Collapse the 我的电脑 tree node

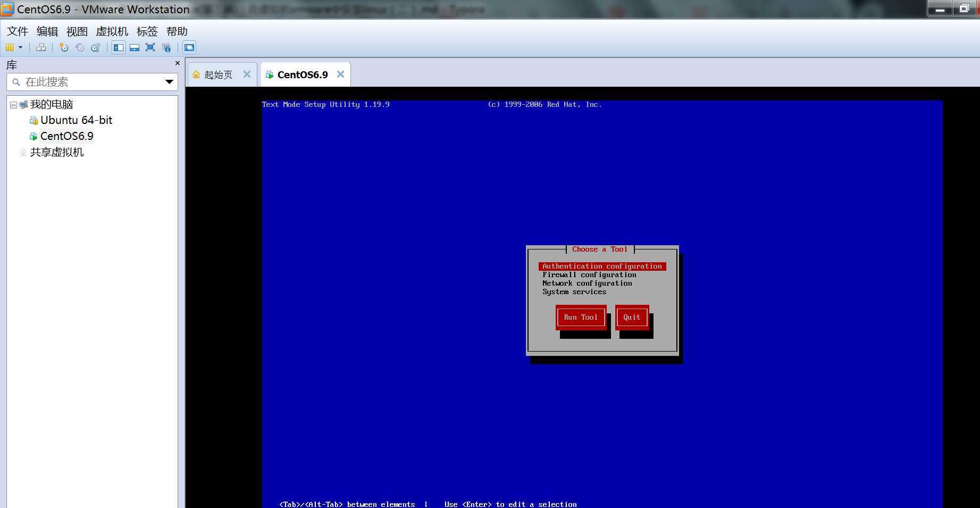click(13, 105)
